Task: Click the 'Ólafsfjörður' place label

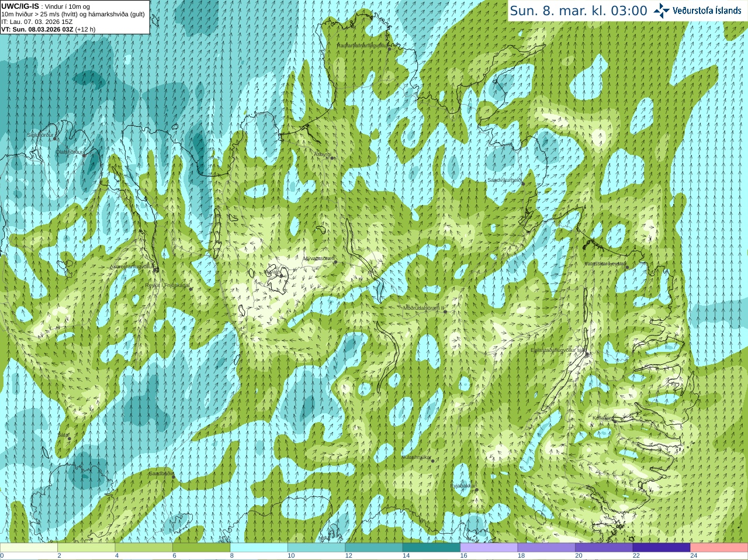Action: click(x=69, y=152)
